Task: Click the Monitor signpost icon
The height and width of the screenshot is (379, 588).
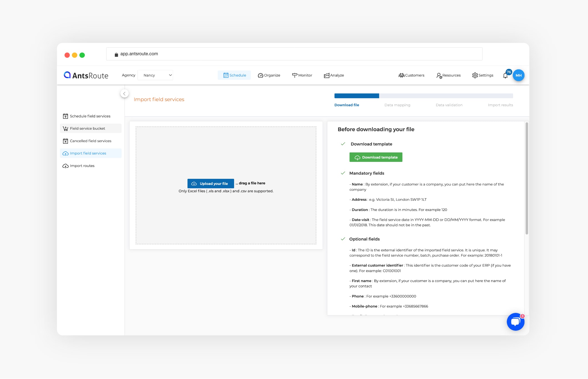Action: coord(295,75)
